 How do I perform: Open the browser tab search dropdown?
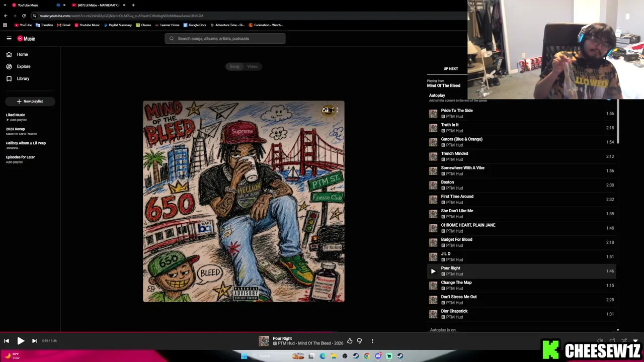point(5,5)
